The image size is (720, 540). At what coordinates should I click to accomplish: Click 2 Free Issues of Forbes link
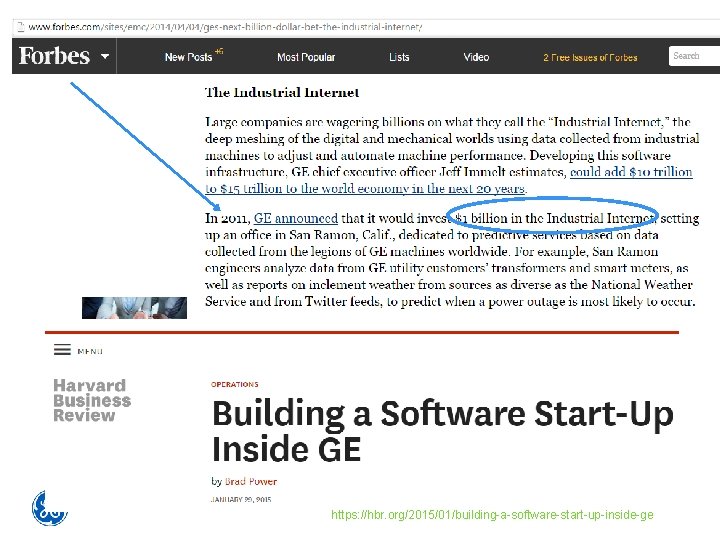tap(590, 58)
